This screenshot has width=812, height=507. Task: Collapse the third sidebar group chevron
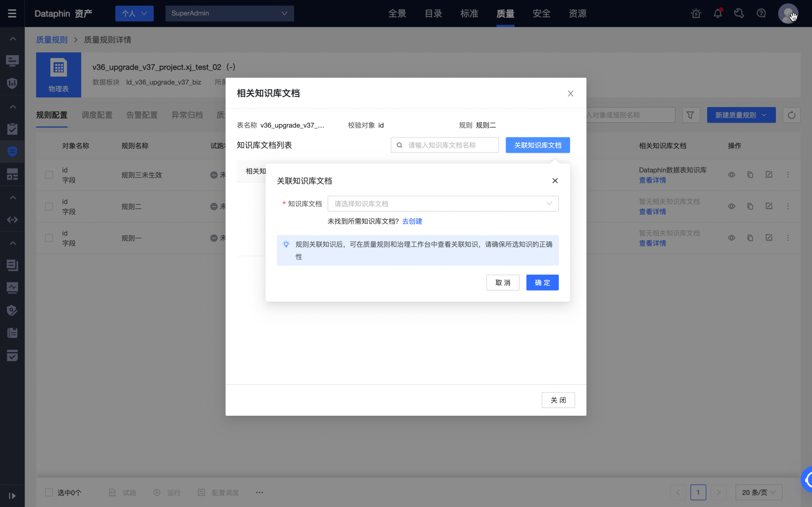click(x=12, y=197)
